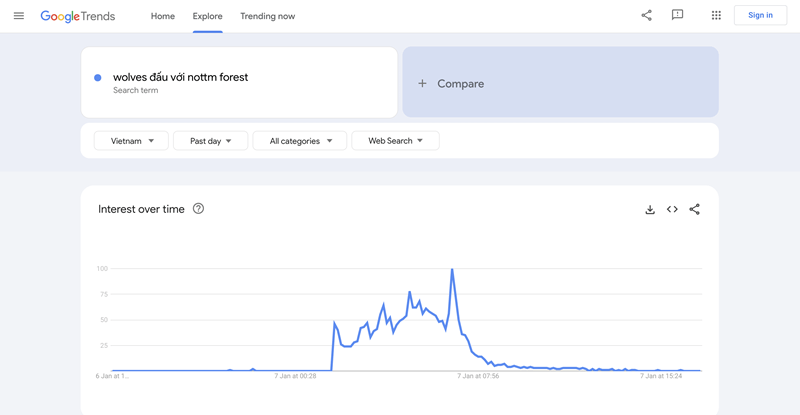Show help for Interest over time
Screen dimensions: 800x415
pos(198,208)
